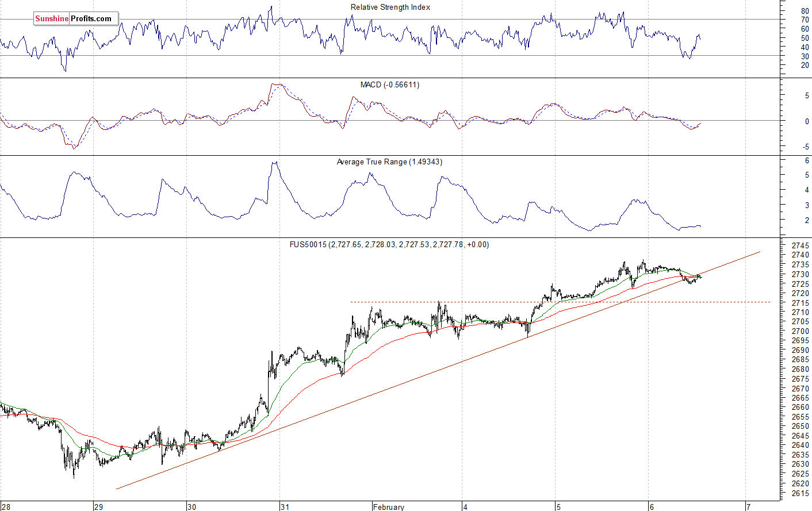Click the Relative Strength Index title
This screenshot has width=812, height=511.
tap(390, 7)
